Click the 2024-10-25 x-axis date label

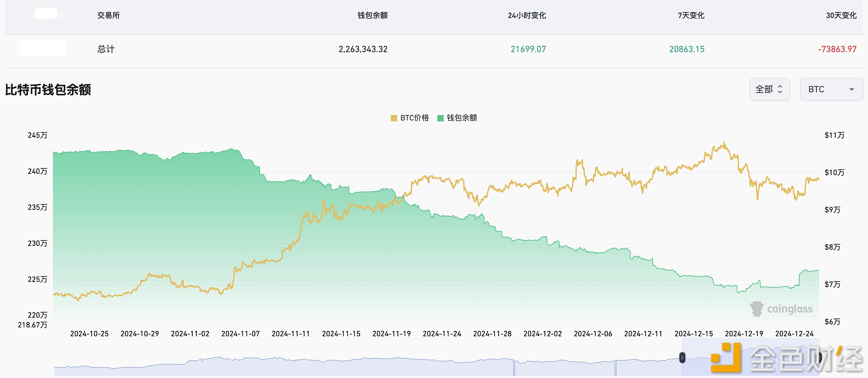point(89,334)
